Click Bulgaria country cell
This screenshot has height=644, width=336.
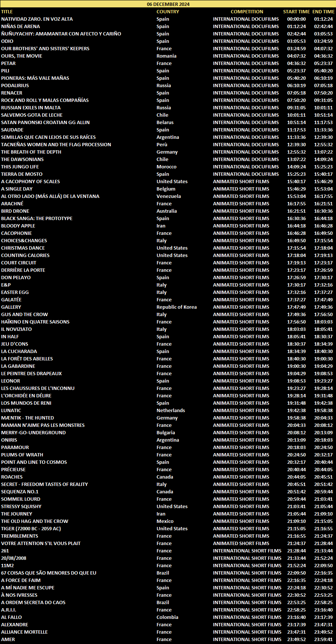pyautogui.click(x=166, y=432)
